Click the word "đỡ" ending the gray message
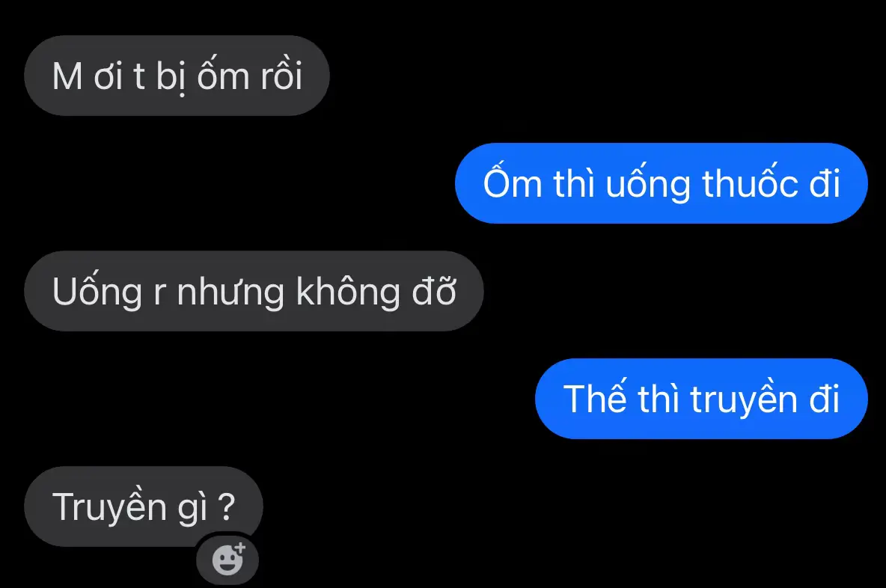This screenshot has height=588, width=886. click(x=434, y=291)
